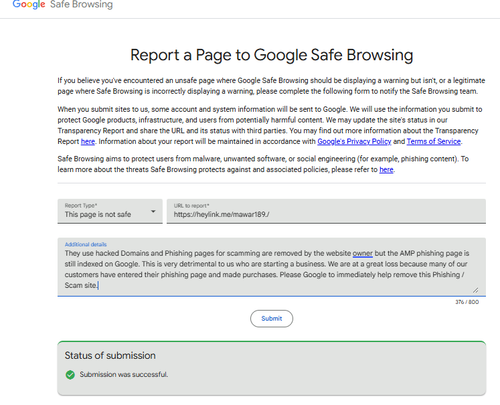Open the Terms of Service link
Viewport: 500px width, 405px height.
coord(434,141)
